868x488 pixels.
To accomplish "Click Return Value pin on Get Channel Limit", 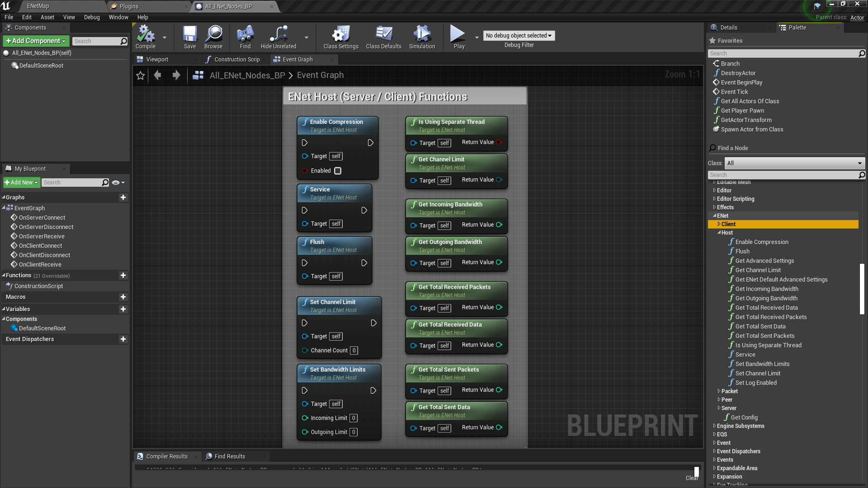I will 499,179.
